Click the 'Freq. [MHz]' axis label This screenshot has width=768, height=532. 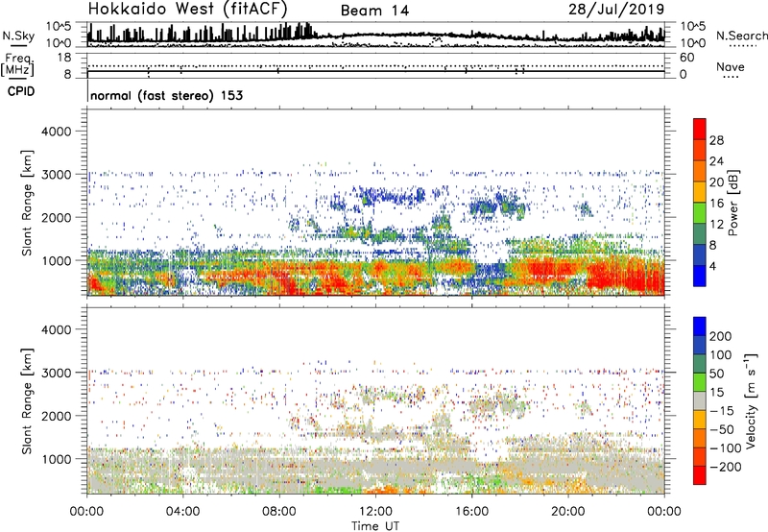click(x=17, y=64)
